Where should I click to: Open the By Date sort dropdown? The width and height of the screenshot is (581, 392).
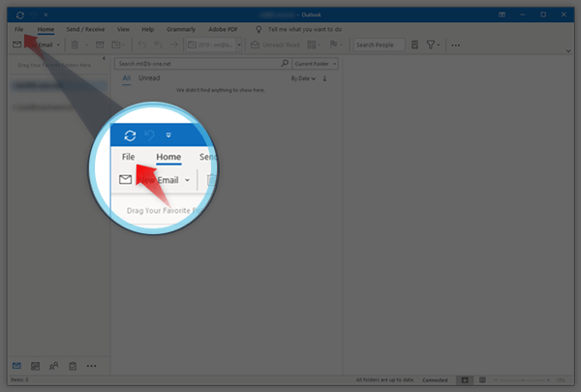coord(303,78)
